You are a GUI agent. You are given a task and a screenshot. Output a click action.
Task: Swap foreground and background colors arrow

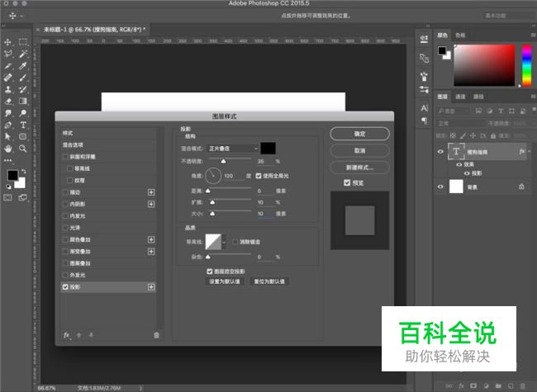(x=24, y=171)
